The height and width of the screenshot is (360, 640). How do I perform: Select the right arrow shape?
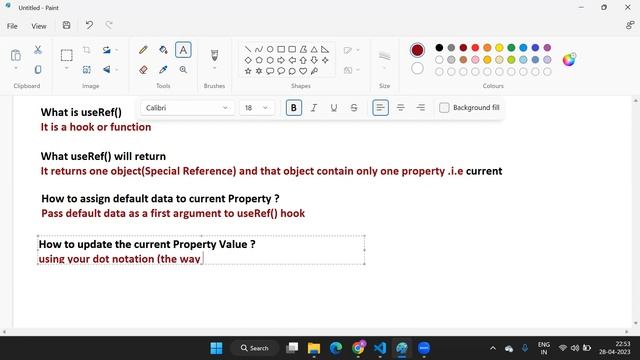(281, 60)
